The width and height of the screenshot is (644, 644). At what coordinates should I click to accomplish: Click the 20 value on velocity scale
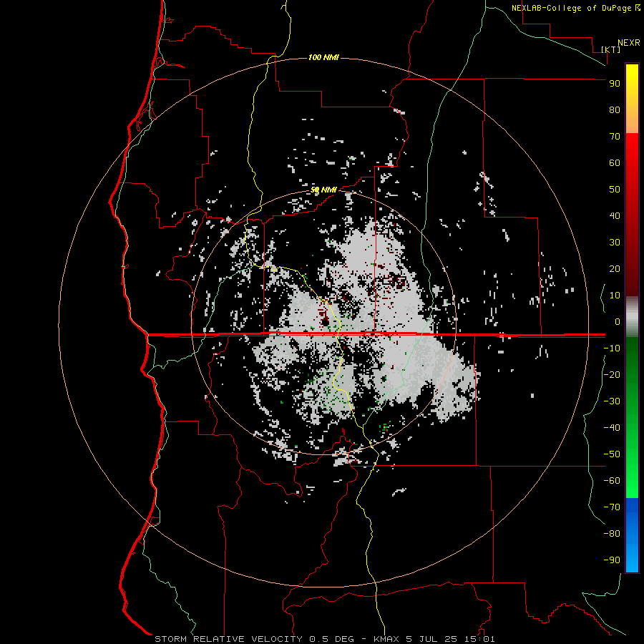615,268
